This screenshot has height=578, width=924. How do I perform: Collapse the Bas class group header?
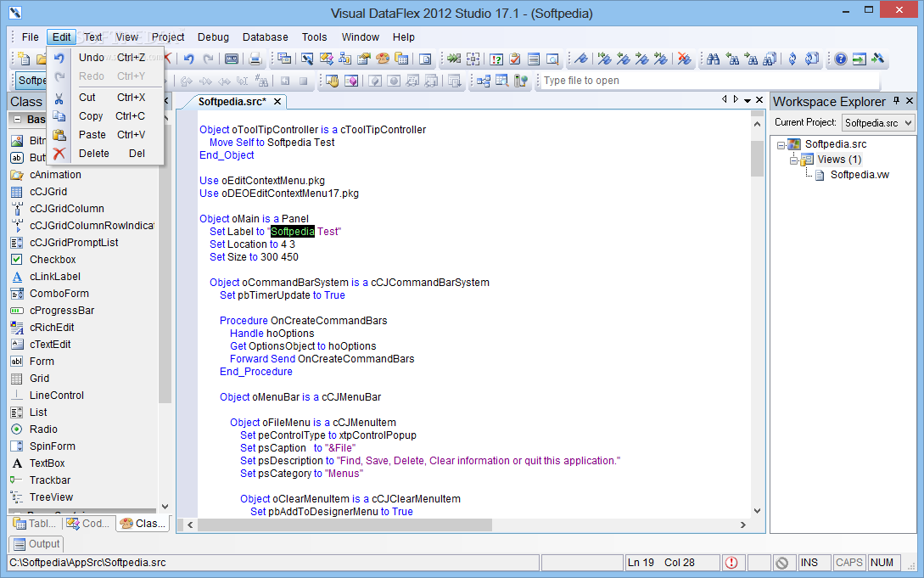click(x=17, y=119)
